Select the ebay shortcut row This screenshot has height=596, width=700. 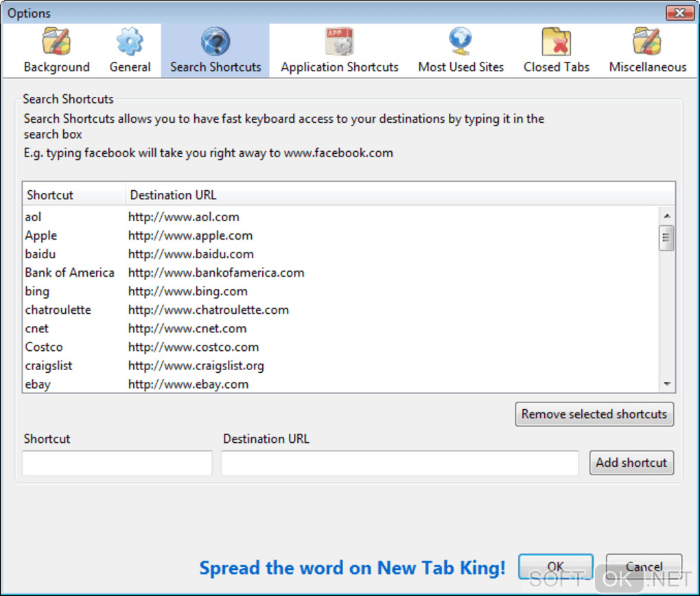[x=340, y=385]
